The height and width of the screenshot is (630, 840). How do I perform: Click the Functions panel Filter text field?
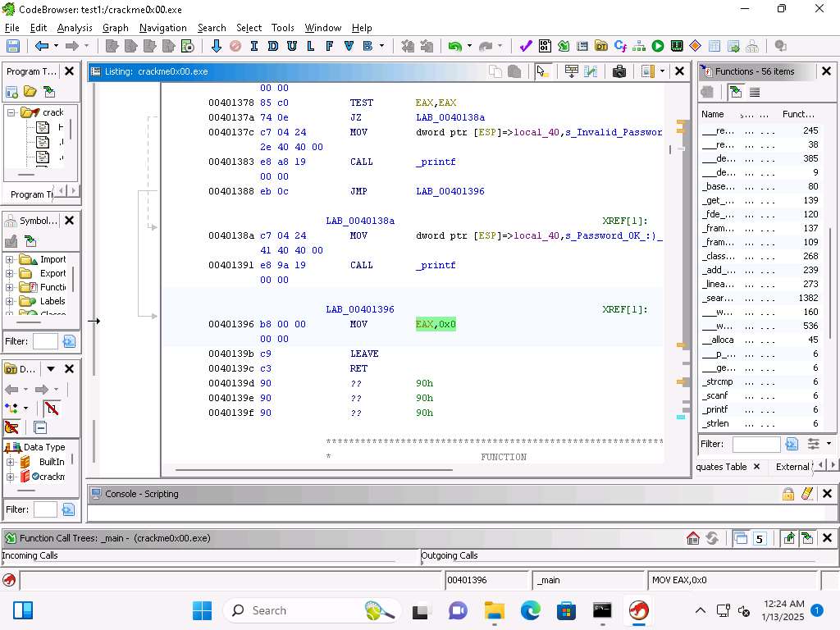[x=756, y=444]
